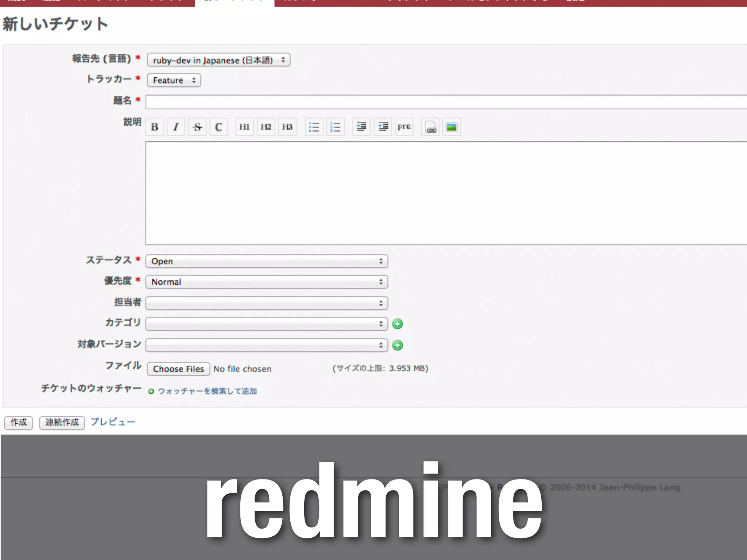
Task: Click the No file chosen text
Action: coord(242,369)
